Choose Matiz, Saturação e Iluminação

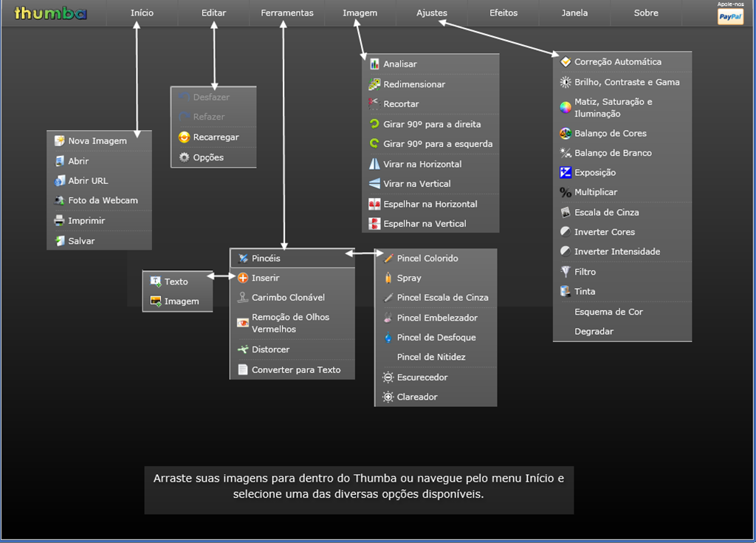[622, 108]
